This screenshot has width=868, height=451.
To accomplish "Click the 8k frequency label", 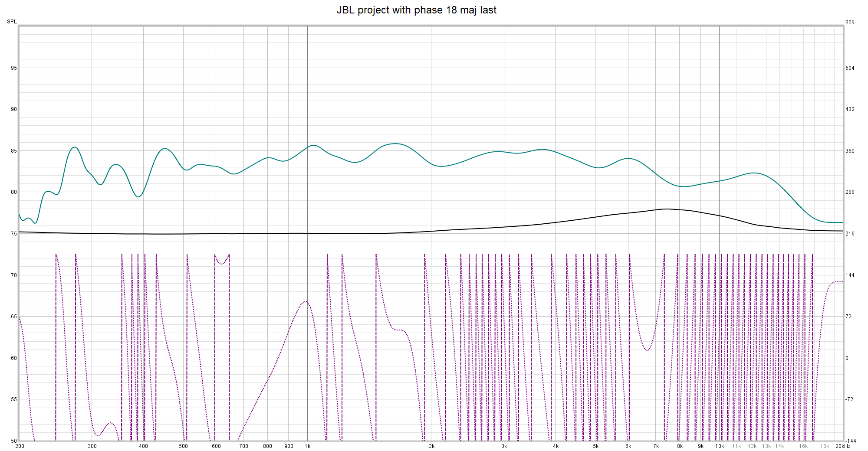I will tap(680, 446).
